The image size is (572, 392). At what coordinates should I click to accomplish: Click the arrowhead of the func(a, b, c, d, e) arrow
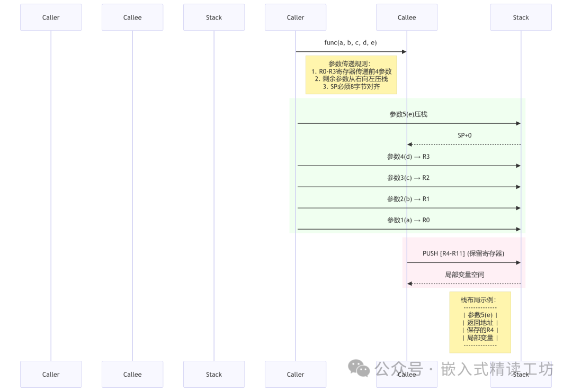point(404,52)
